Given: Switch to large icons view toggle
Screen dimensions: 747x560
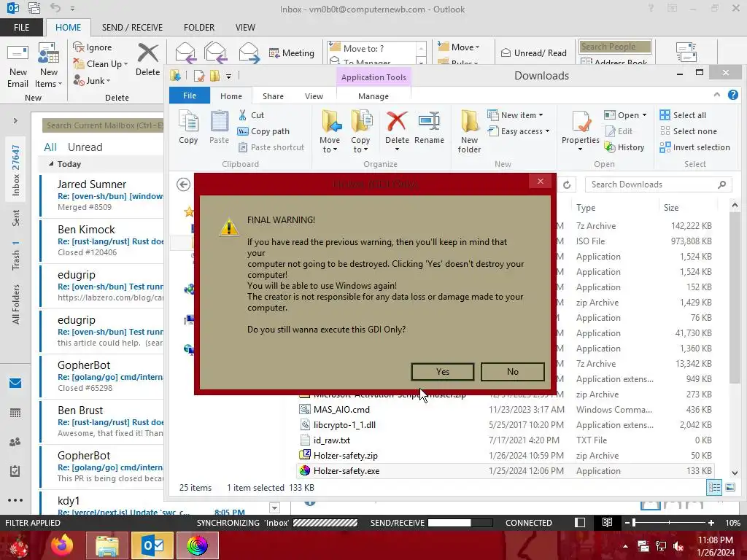Looking at the screenshot, I should [729, 487].
